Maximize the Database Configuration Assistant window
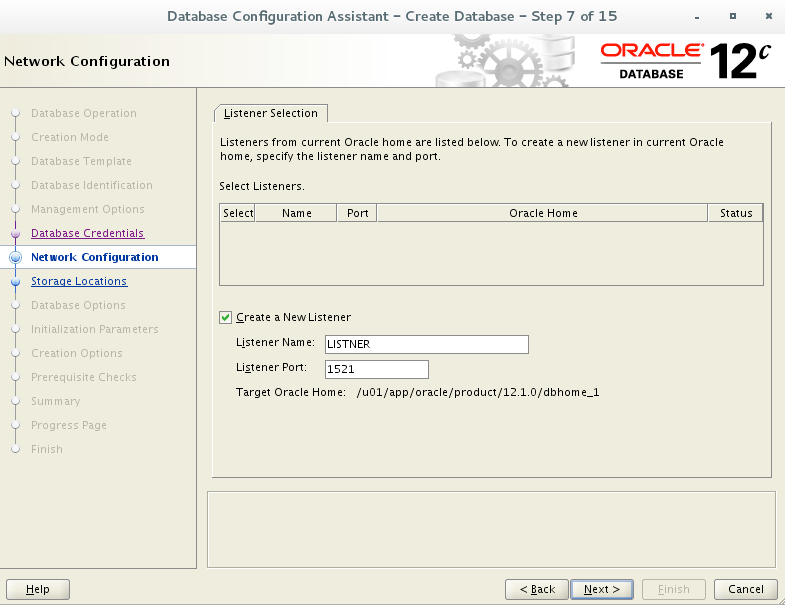785x605 pixels. (x=732, y=17)
